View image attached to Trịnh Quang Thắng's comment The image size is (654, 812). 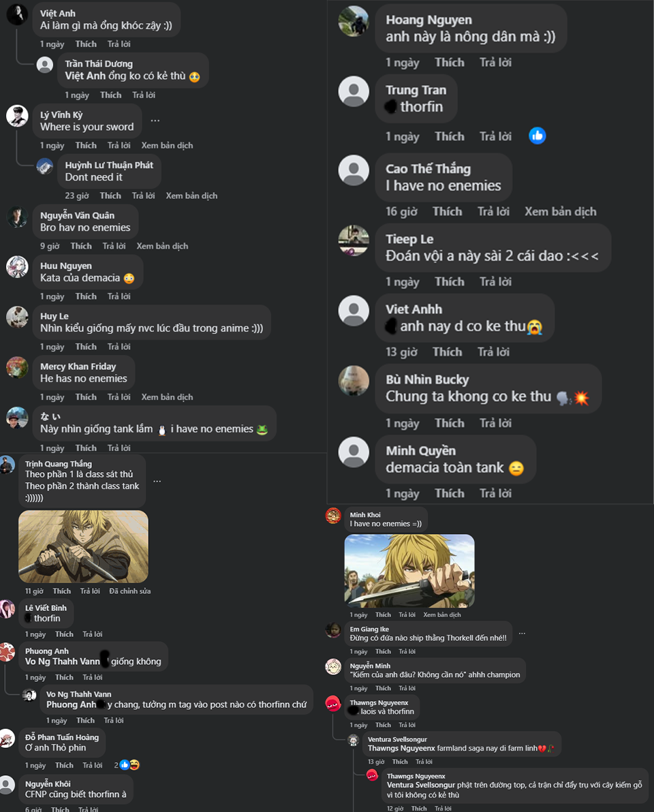83,546
